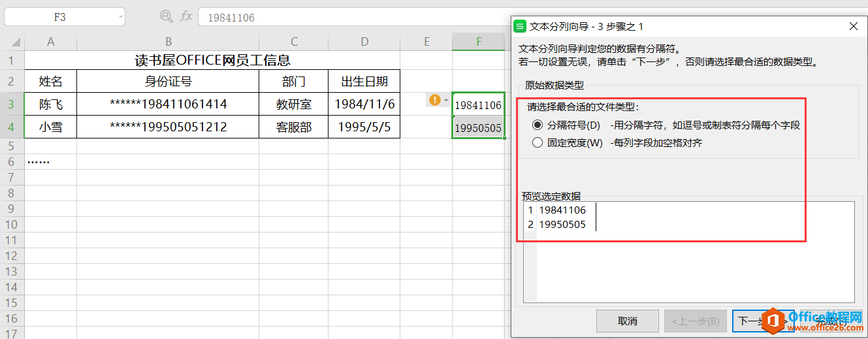Click the cell ******199505051212
Viewport: 868px width, 339px height.
pos(168,127)
